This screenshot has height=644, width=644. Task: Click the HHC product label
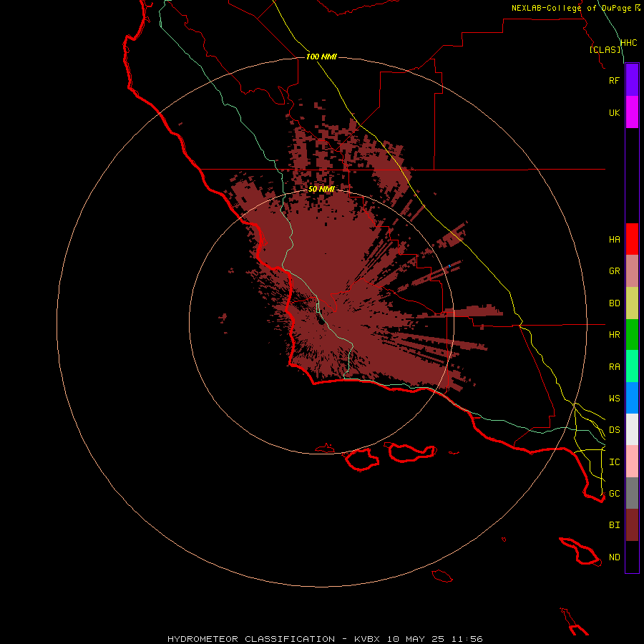click(x=628, y=43)
